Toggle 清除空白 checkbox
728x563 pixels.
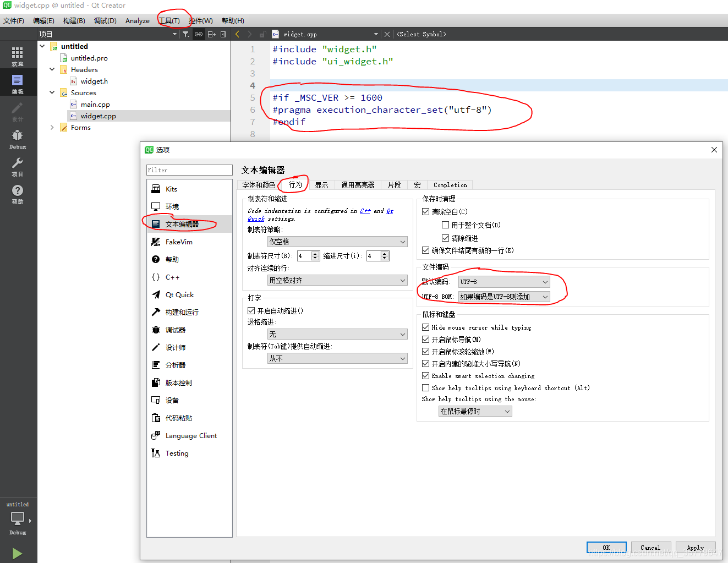pos(425,212)
